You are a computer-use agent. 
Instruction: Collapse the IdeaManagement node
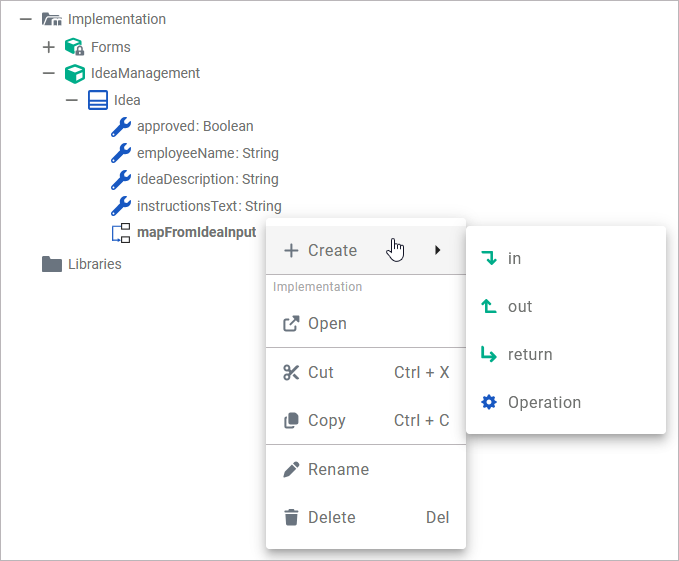49,73
